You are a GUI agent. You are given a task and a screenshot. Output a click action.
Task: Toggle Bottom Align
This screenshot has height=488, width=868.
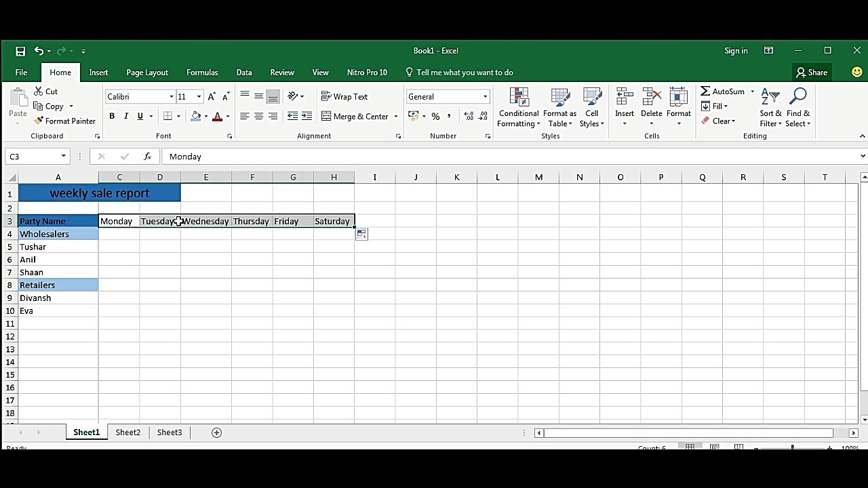pyautogui.click(x=273, y=96)
